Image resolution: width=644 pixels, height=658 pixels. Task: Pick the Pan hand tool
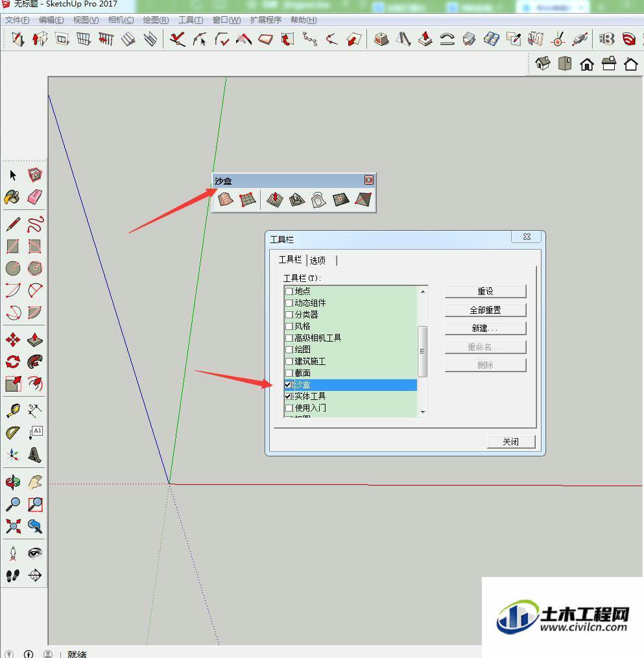coord(35,482)
